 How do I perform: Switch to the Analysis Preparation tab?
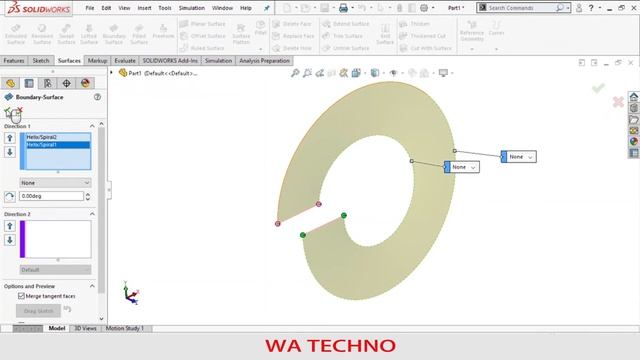click(264, 60)
